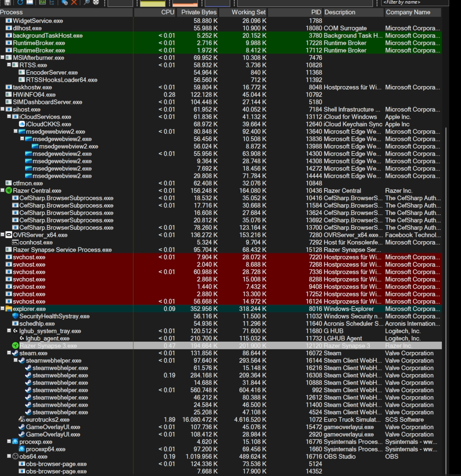Viewport: 461px width, 476px height.
Task: Select the backgroundTaskHost.exe row
Action: [x=221, y=35]
